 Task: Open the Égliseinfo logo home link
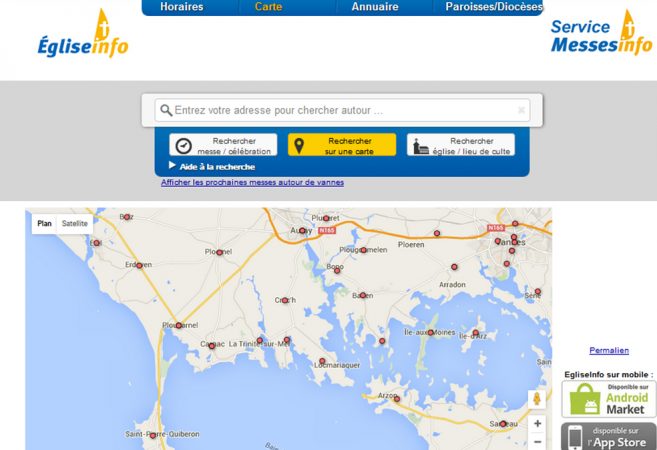point(83,34)
